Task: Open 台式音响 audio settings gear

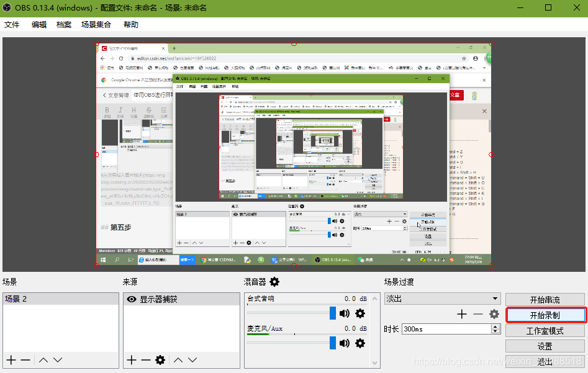Action: (x=360, y=313)
